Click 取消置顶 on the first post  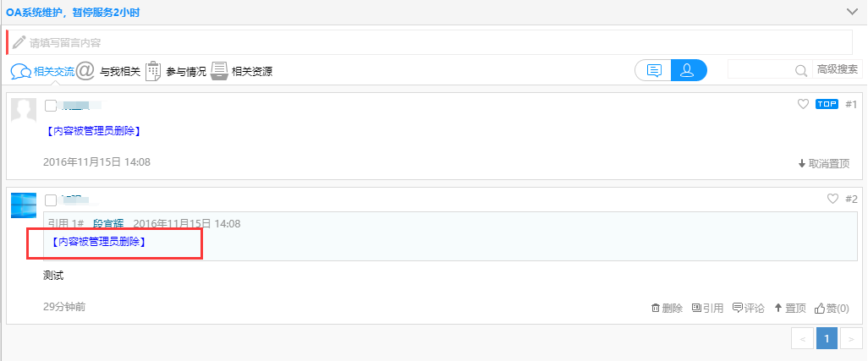[x=823, y=163]
